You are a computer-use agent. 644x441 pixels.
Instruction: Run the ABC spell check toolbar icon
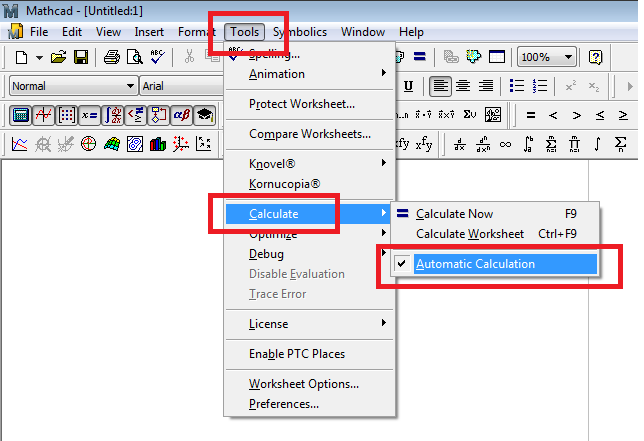[x=157, y=57]
